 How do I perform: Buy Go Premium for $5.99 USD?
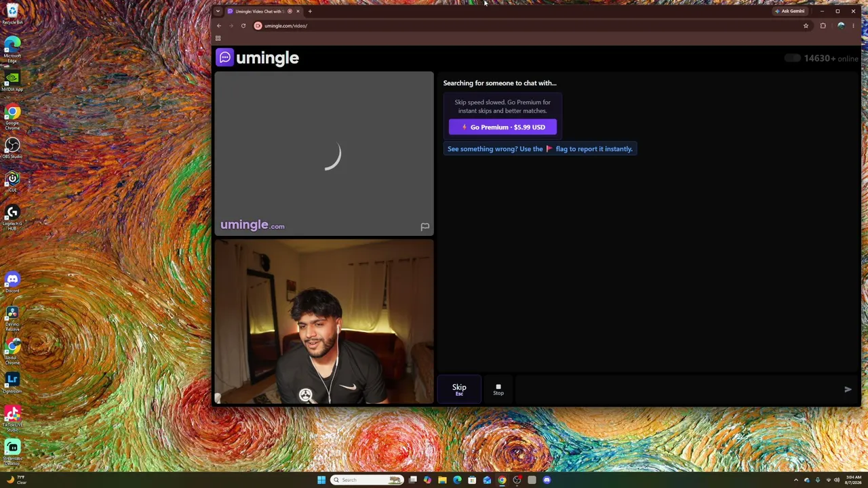[x=502, y=127]
